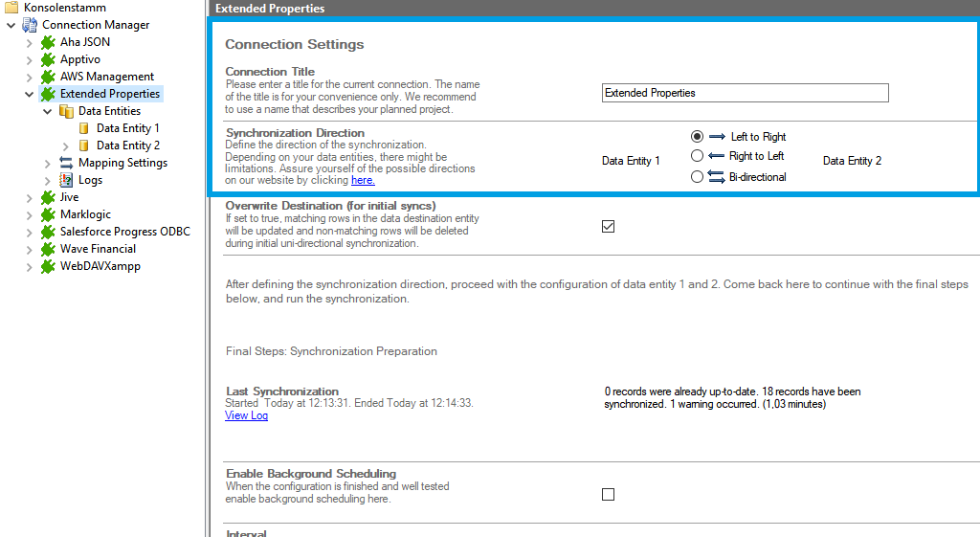Expand the Salesforce Progress ODBC node
This screenshot has width=980, height=537.
[x=30, y=232]
